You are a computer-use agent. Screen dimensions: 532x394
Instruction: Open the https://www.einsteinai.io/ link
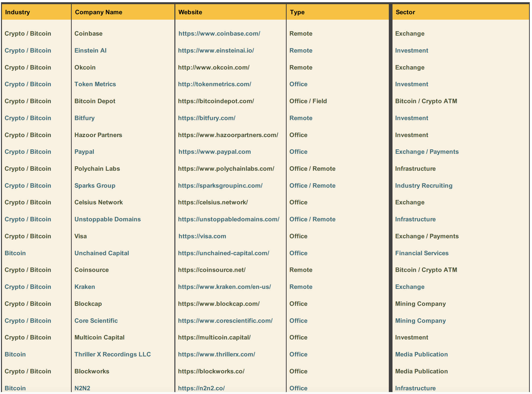click(x=216, y=50)
